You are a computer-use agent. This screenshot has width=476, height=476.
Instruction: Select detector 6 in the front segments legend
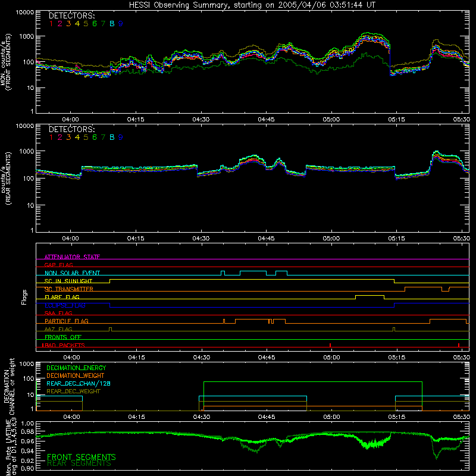pyautogui.click(x=95, y=24)
